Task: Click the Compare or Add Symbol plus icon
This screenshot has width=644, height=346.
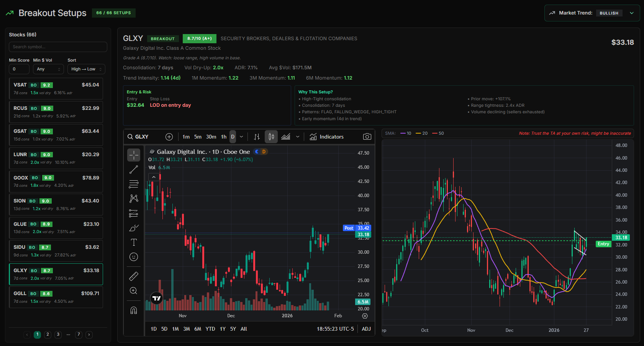Action: (169, 137)
